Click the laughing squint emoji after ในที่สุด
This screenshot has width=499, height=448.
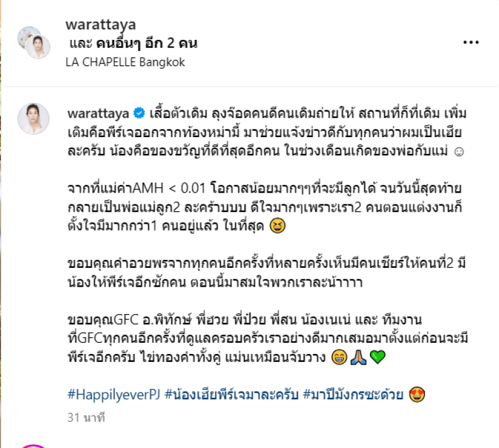(278, 226)
